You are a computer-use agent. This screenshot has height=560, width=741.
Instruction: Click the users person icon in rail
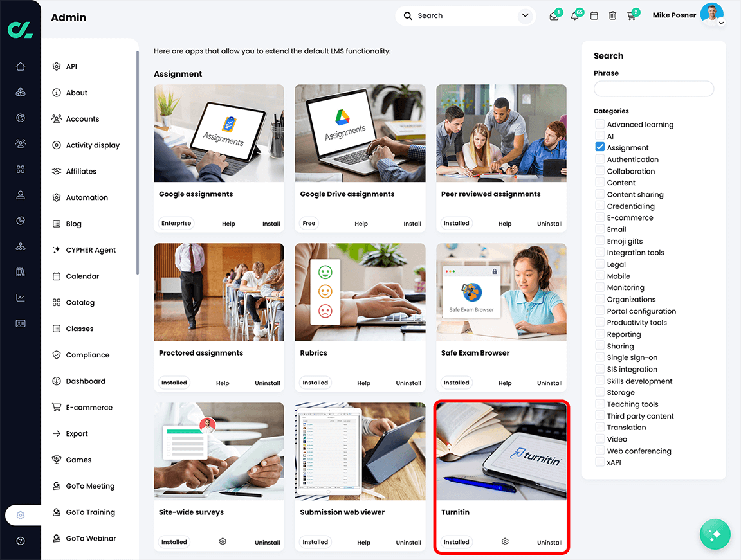(21, 195)
